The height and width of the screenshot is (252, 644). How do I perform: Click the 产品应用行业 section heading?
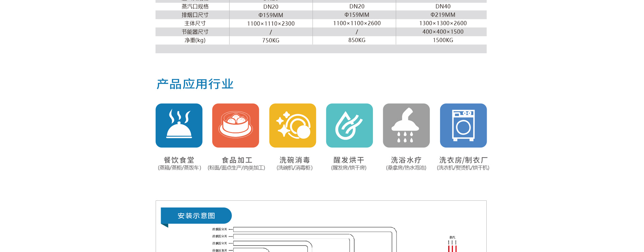[x=195, y=84]
